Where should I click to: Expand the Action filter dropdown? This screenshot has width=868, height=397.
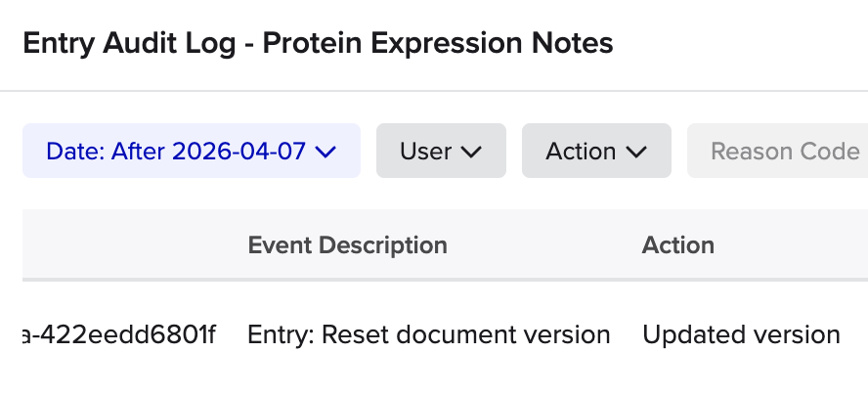tap(596, 152)
